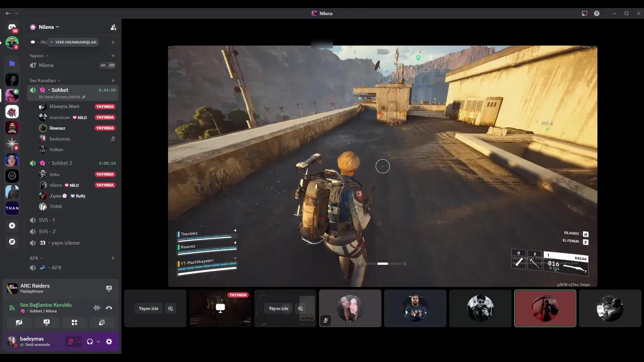Open the THAN server icon
Viewport: 644px width, 362px height.
click(12, 208)
